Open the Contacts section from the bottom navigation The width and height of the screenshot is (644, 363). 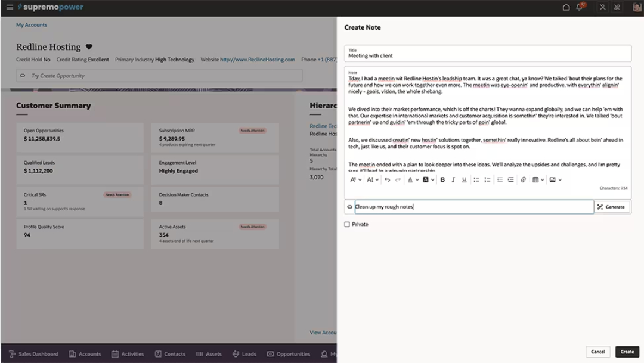click(172, 353)
